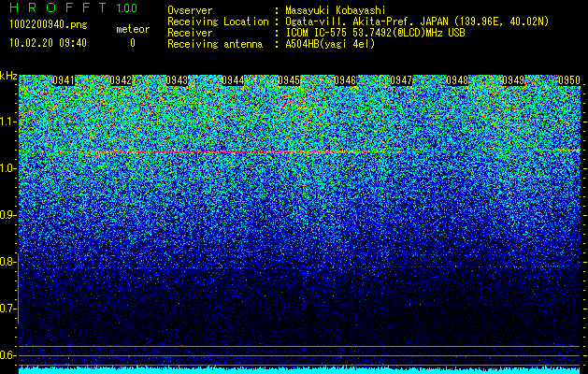Click the 0947 time marker
The width and height of the screenshot is (588, 374).
401,80
